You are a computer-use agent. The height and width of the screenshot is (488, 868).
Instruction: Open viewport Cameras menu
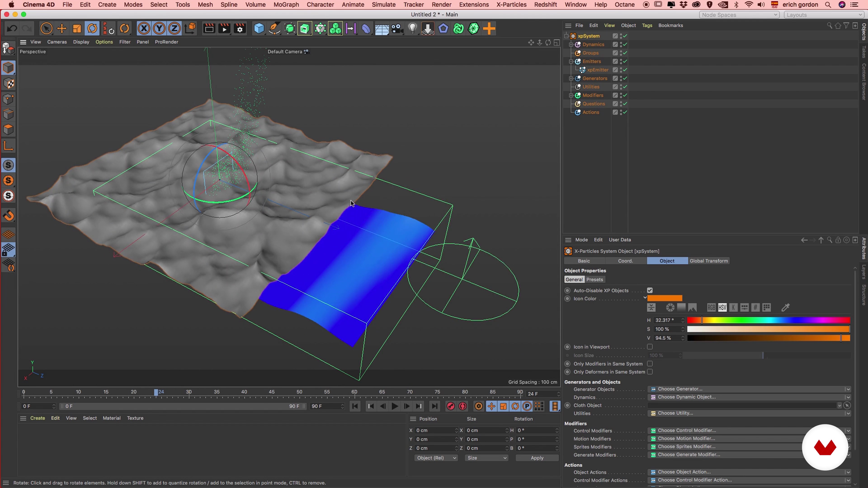(57, 42)
